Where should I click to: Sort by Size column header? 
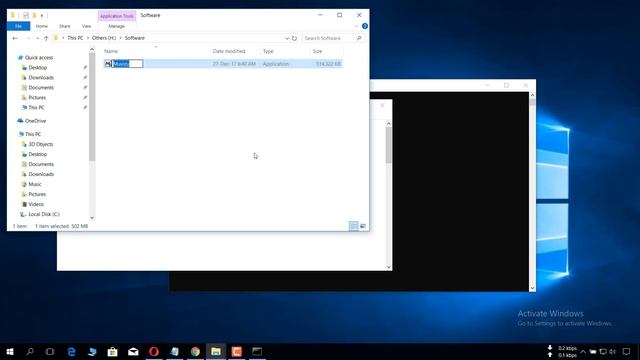(318, 51)
